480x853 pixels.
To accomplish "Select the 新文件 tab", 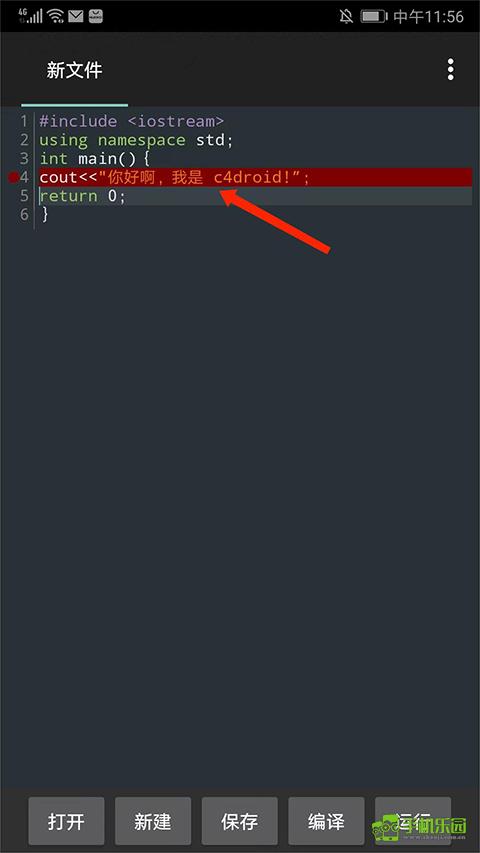I will (75, 70).
